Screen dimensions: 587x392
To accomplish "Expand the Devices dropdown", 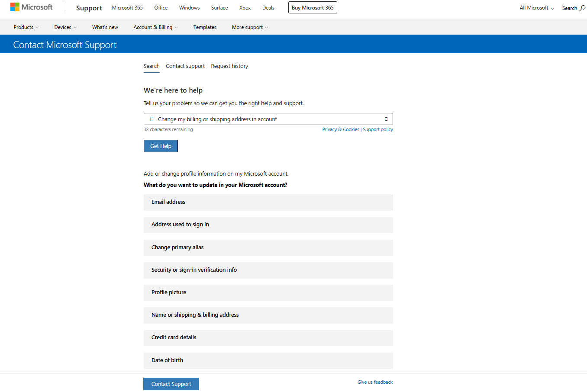I will [65, 27].
